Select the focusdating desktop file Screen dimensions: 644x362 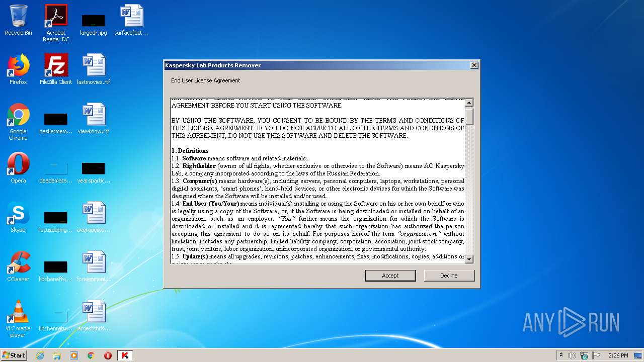(56, 221)
